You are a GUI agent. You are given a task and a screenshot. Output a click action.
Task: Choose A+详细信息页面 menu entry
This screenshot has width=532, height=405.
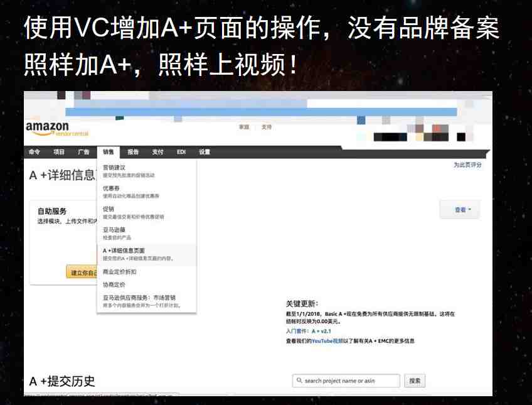click(146, 254)
